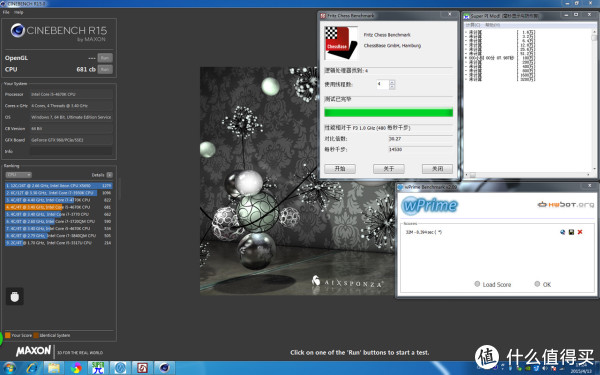Click the Info text field under Your System
This screenshot has width=600, height=375.
click(71, 151)
